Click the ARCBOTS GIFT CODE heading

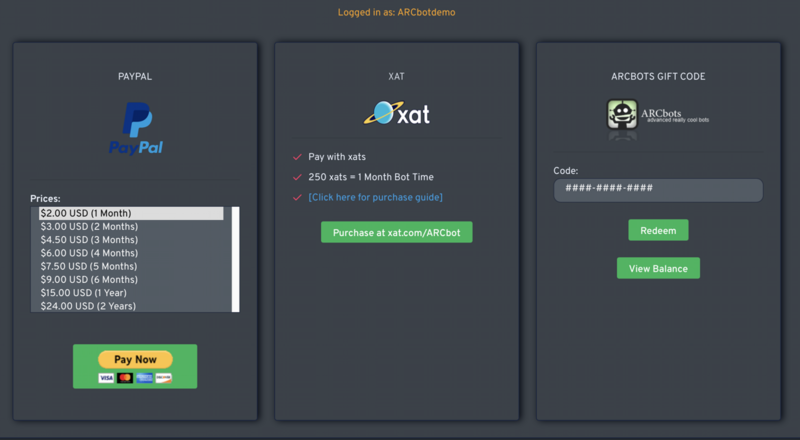(x=658, y=77)
